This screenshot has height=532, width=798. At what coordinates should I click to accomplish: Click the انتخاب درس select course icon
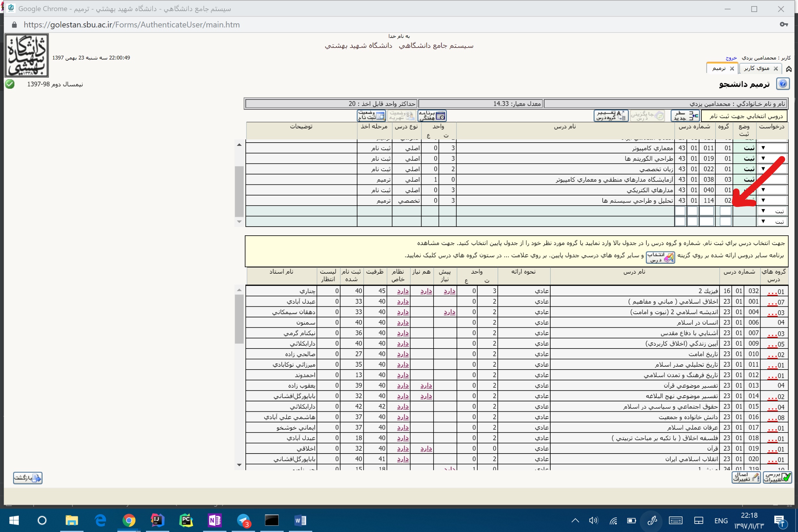pos(660,257)
